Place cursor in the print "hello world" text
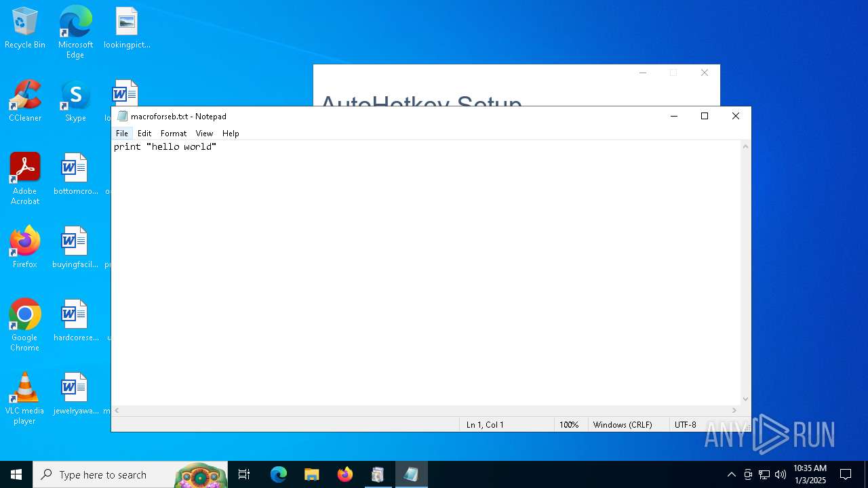 (165, 146)
